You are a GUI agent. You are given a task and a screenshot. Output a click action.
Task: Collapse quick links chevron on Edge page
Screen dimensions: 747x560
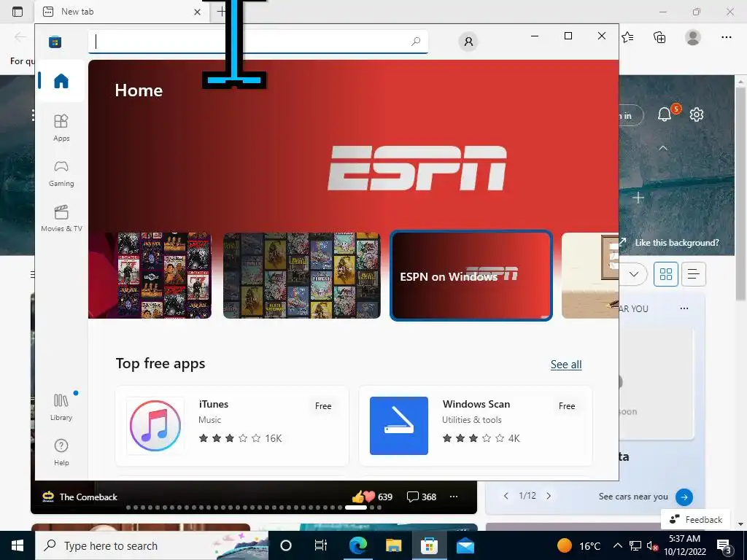point(662,148)
